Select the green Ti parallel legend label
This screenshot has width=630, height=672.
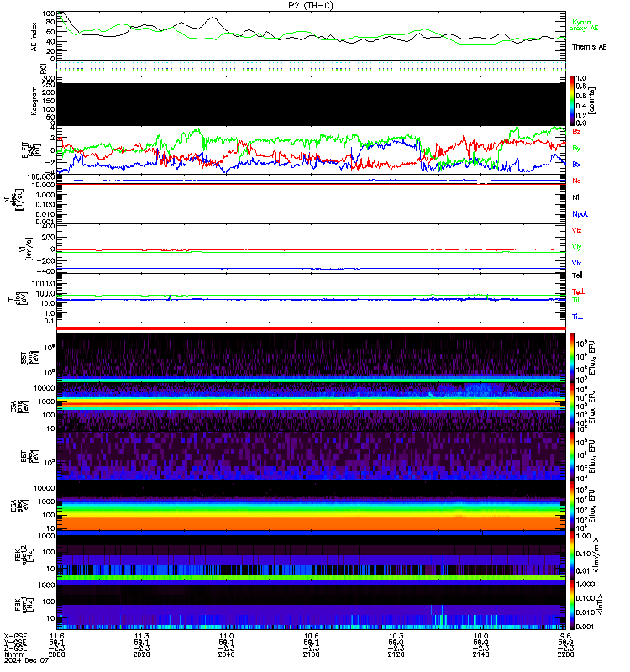(x=577, y=300)
